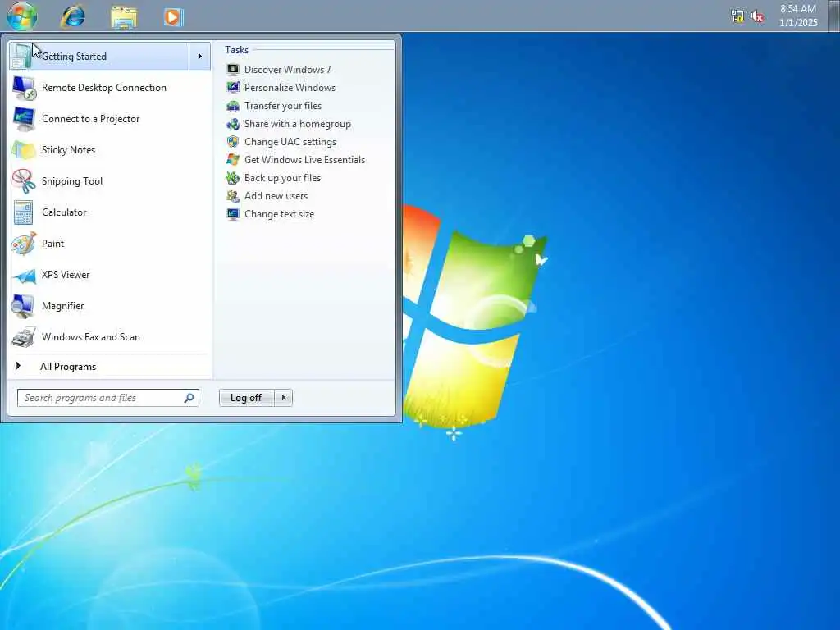Click the Sticky Notes icon
The height and width of the screenshot is (630, 840).
(24, 150)
